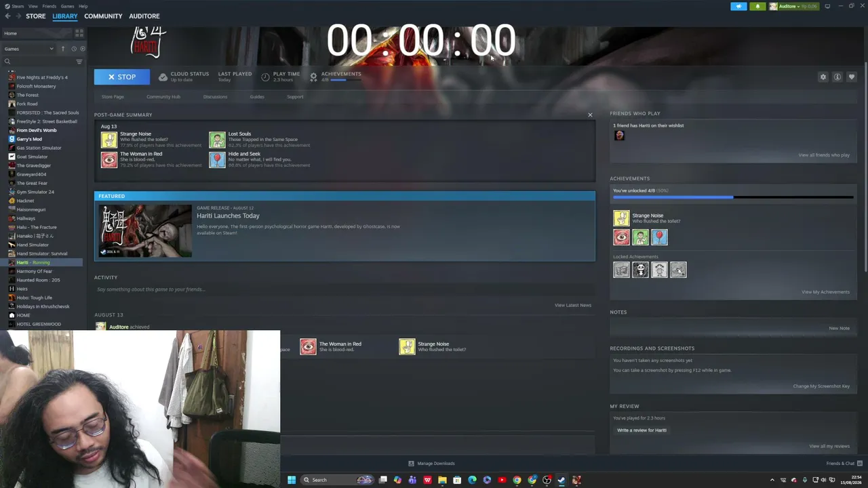
Task: Open the Hariti Launches Today thumbnail
Action: (145, 230)
